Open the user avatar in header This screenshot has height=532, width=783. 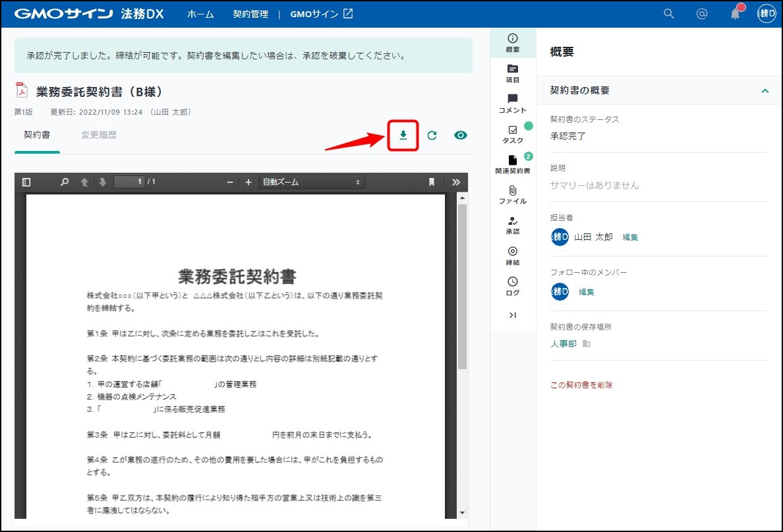(767, 14)
